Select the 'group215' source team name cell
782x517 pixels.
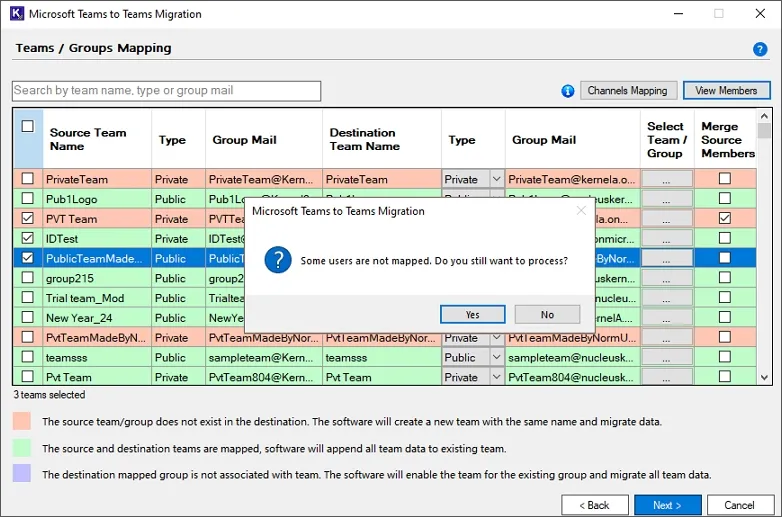tap(97, 278)
